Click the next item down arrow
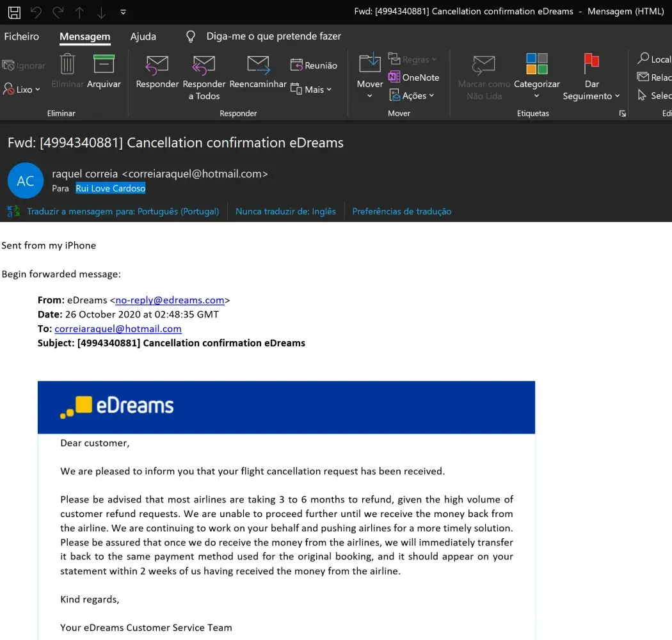This screenshot has width=672, height=640. (101, 12)
